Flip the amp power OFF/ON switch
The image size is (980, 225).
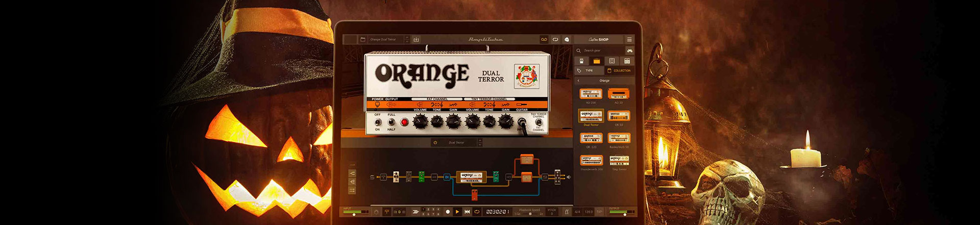pyautogui.click(x=378, y=122)
